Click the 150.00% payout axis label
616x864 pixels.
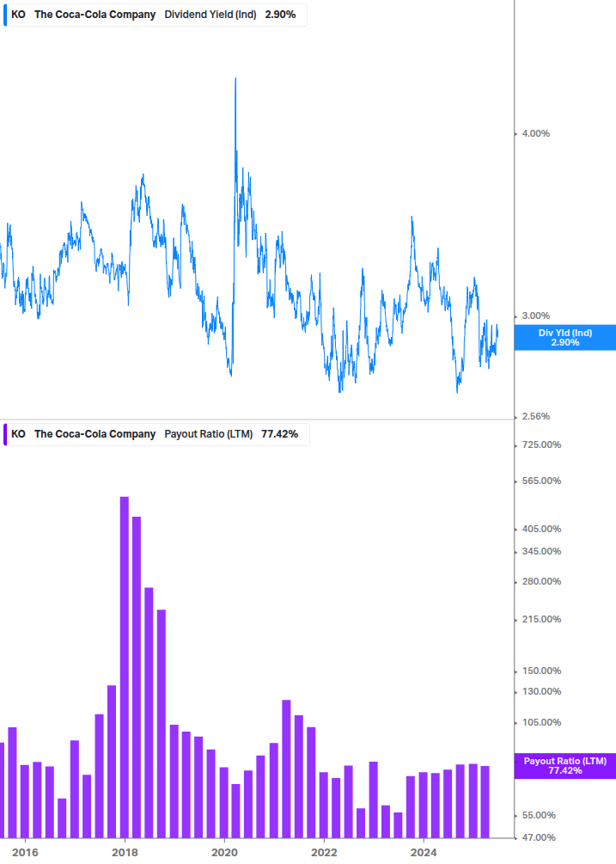point(541,671)
